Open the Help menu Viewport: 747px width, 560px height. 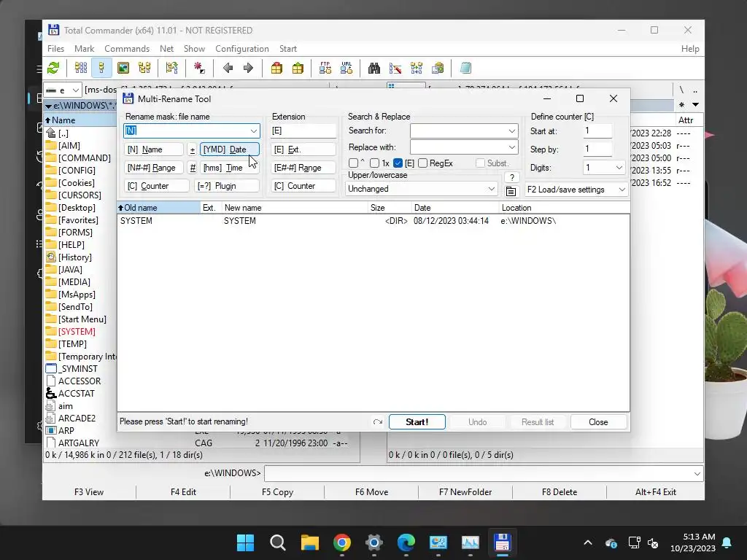(x=690, y=49)
